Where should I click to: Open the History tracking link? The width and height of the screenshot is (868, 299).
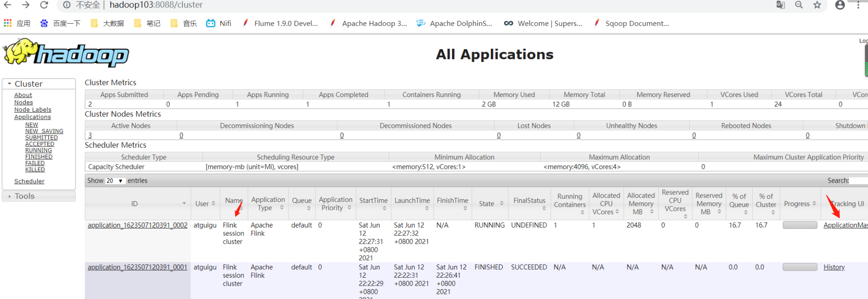click(x=834, y=267)
